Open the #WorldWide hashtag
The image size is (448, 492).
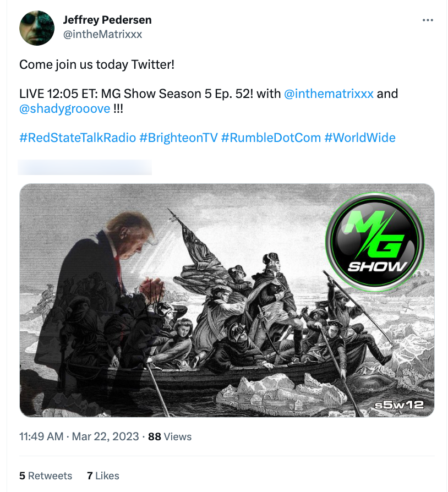pos(360,138)
